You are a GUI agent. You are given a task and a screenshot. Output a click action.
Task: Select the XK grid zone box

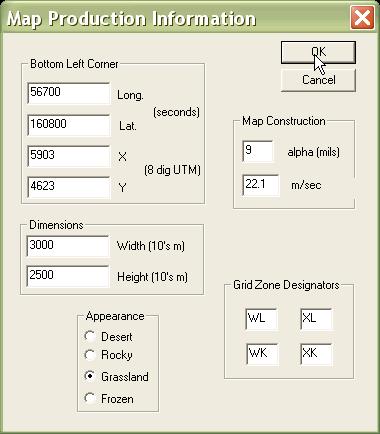click(x=316, y=354)
